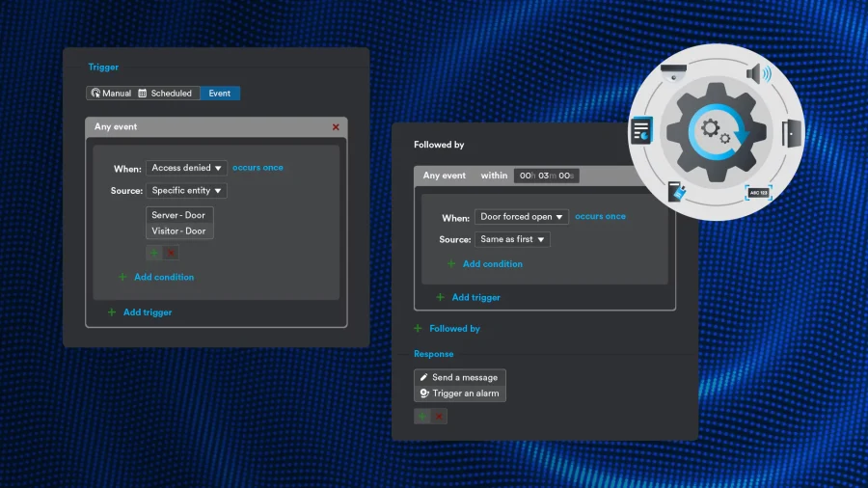The height and width of the screenshot is (488, 868).
Task: Click the access card reader icon
Action: (x=676, y=192)
